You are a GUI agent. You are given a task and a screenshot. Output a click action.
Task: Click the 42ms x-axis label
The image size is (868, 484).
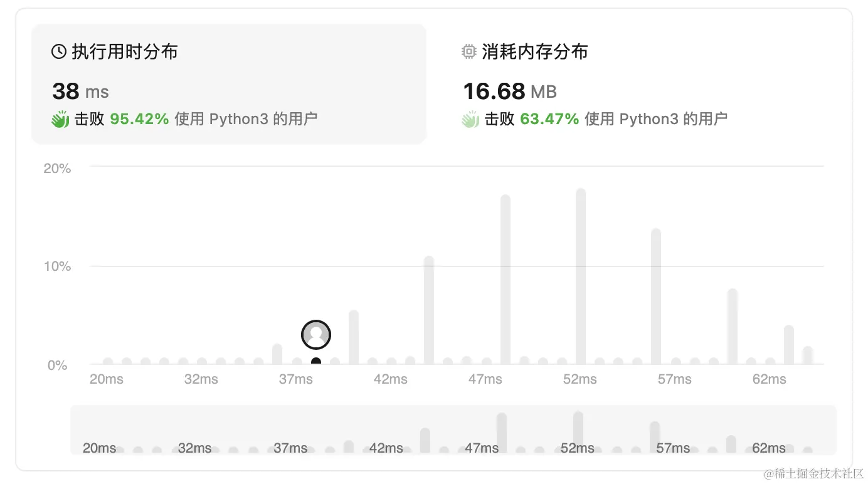tap(389, 379)
